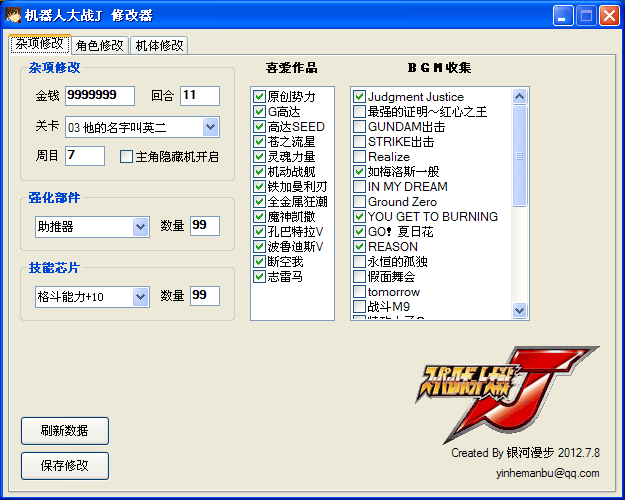Toggle the Judgment Justice BGM checkbox
The width and height of the screenshot is (625, 500).
(x=359, y=97)
